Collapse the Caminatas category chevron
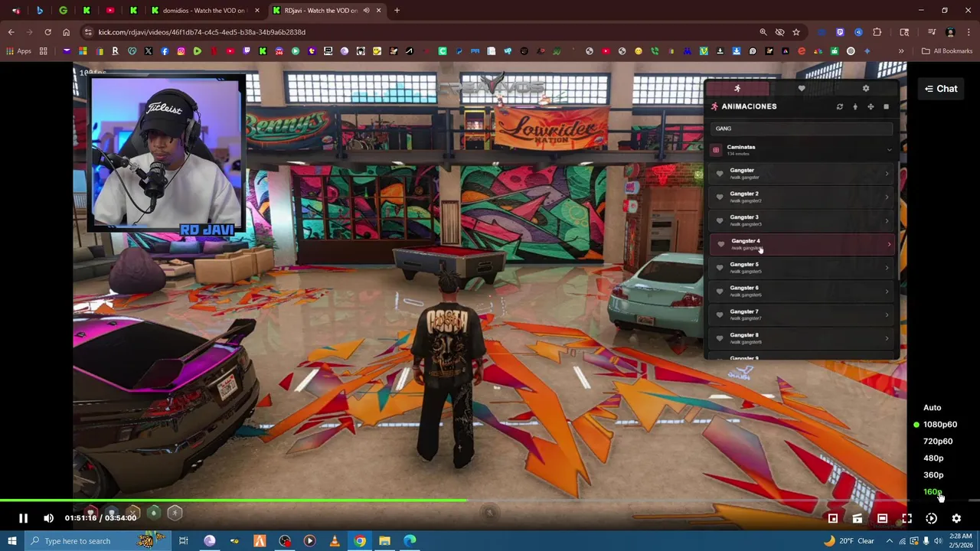 [889, 150]
